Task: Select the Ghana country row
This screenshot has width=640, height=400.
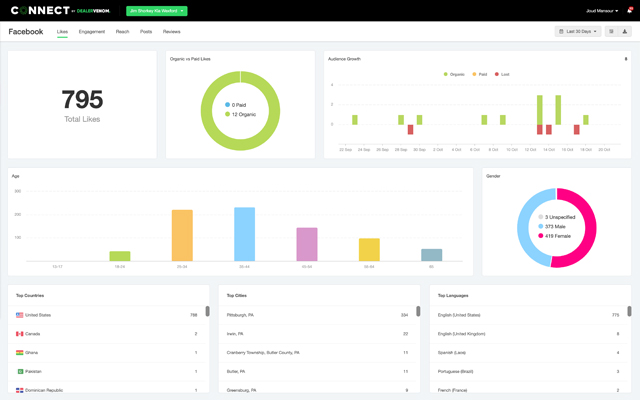Action: [x=107, y=353]
